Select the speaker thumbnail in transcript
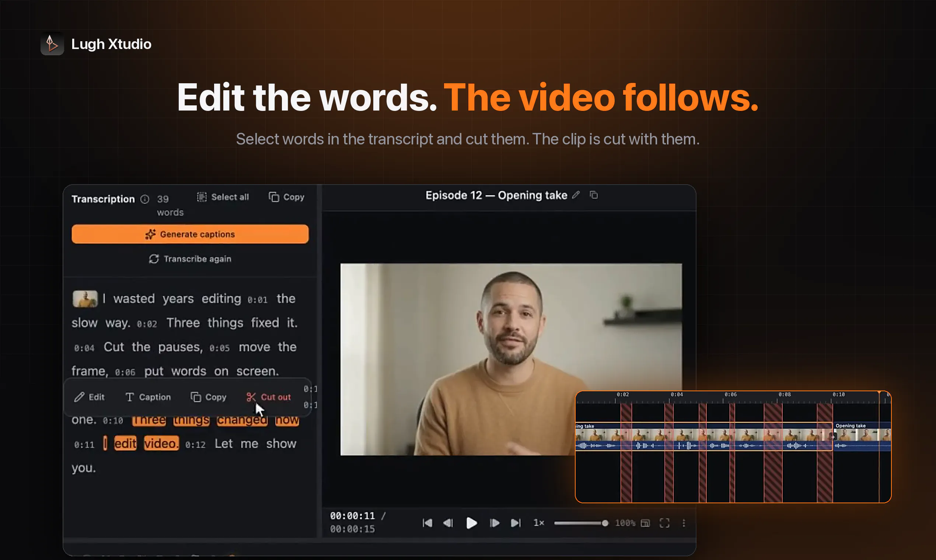The width and height of the screenshot is (936, 560). (85, 299)
